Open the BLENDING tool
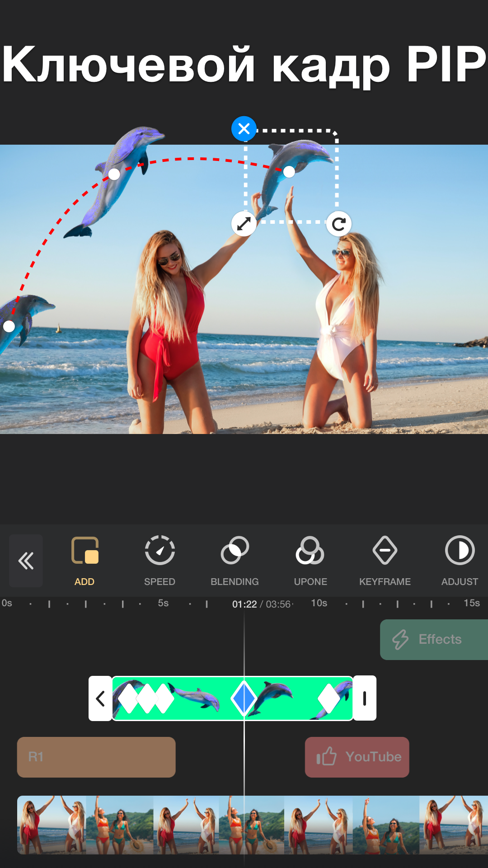 [235, 561]
